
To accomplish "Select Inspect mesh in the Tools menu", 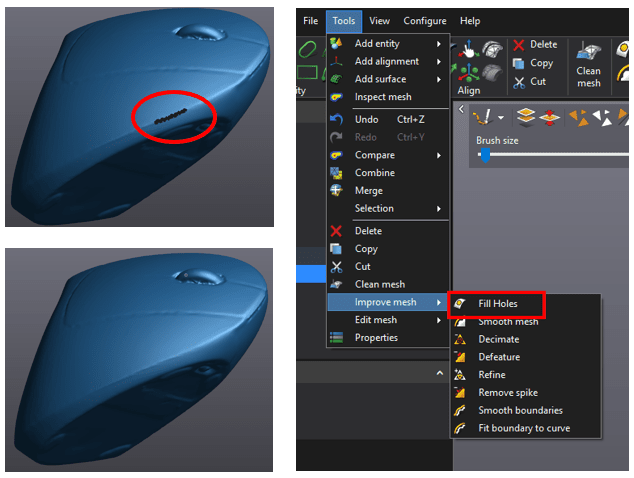I will (382, 97).
